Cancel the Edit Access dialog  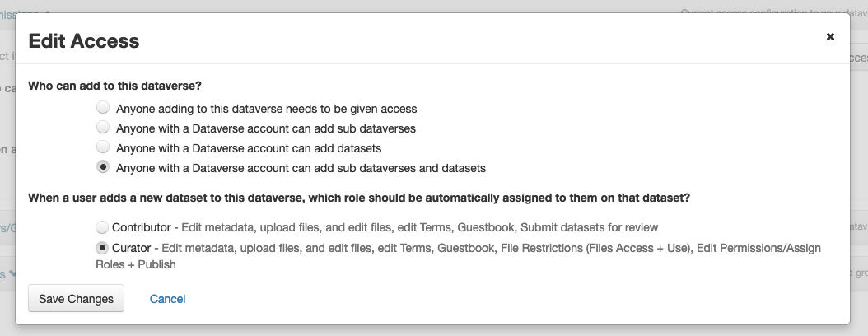pyautogui.click(x=167, y=299)
